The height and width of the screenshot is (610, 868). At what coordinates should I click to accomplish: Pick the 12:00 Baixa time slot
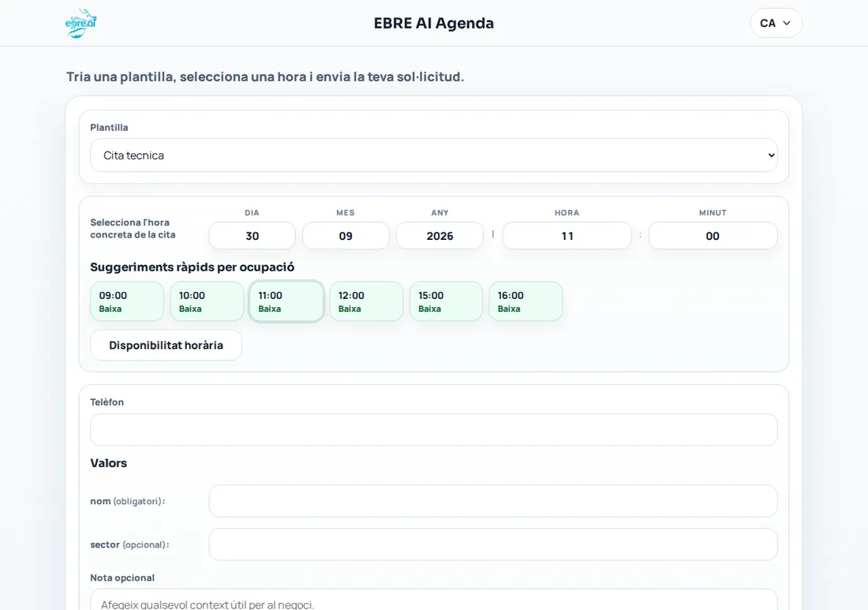[366, 301]
